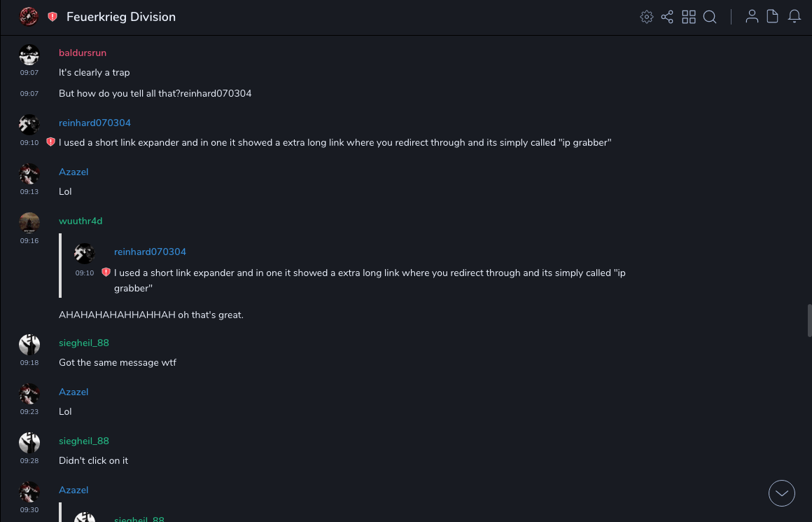This screenshot has height=522, width=812.
Task: Click the wuuthr4d username
Action: pyautogui.click(x=80, y=221)
